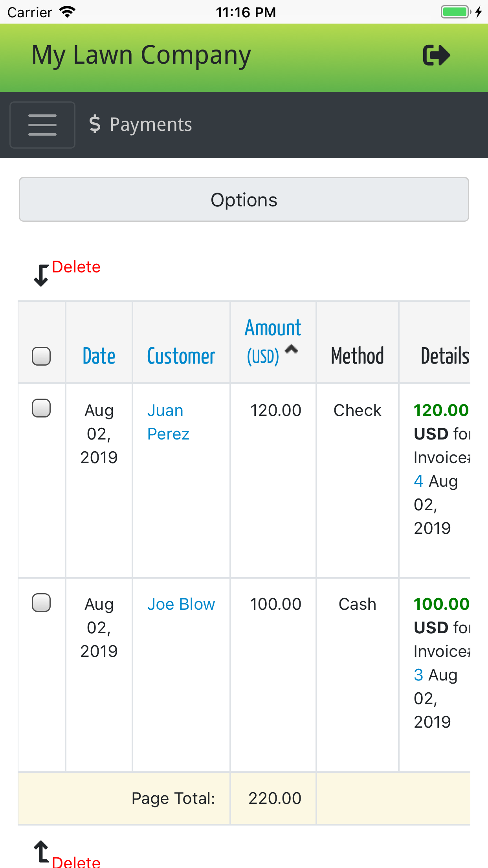The height and width of the screenshot is (868, 488).
Task: Click My Lawn Company header title
Action: [x=141, y=55]
